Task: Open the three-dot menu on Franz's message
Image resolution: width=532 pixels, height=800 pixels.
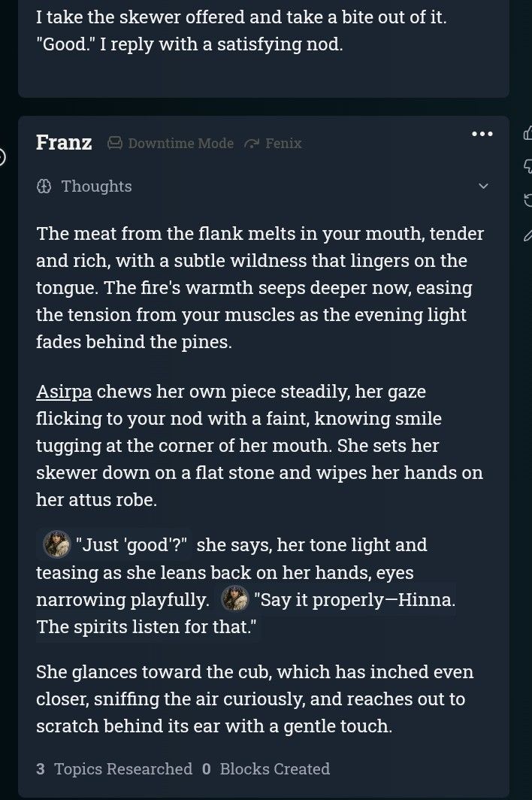Action: [482, 134]
